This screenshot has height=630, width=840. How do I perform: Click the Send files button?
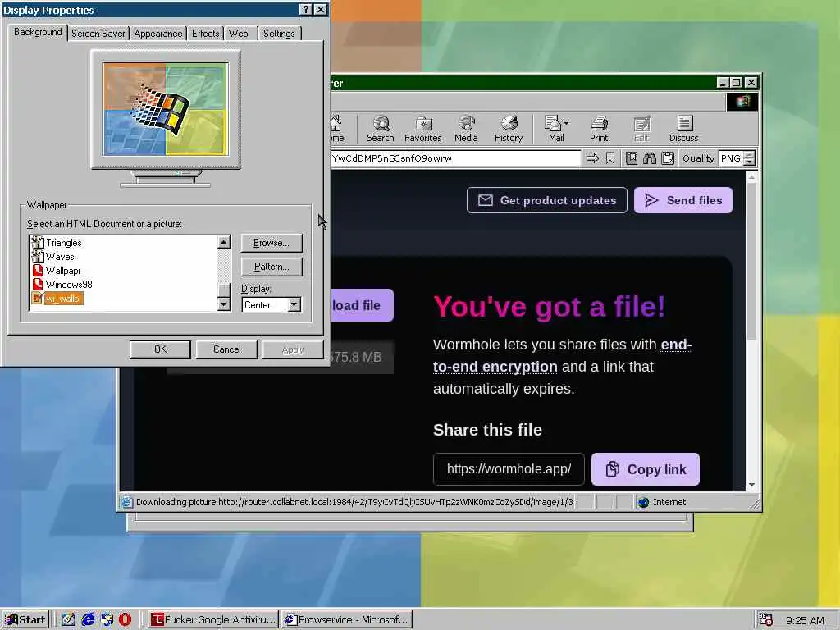coord(683,200)
